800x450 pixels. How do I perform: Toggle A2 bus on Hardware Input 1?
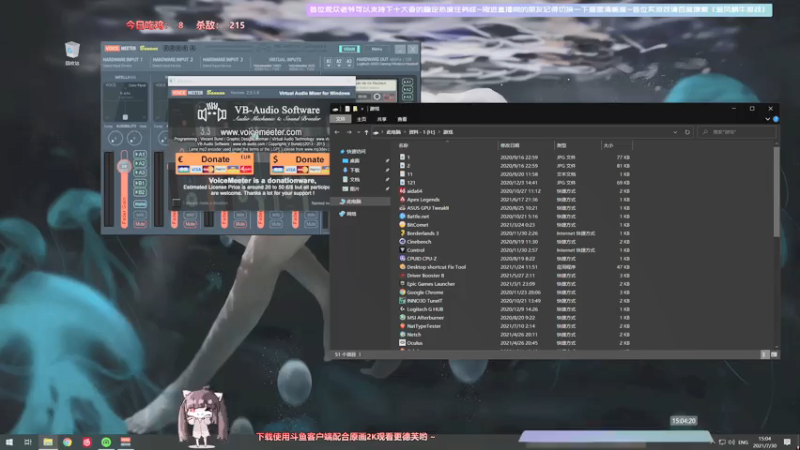tap(140, 163)
